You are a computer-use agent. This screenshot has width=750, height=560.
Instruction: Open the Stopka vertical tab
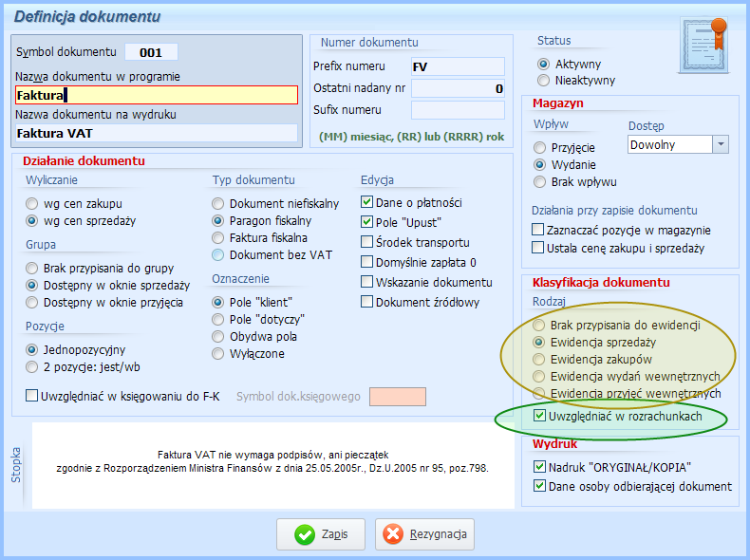[16, 465]
